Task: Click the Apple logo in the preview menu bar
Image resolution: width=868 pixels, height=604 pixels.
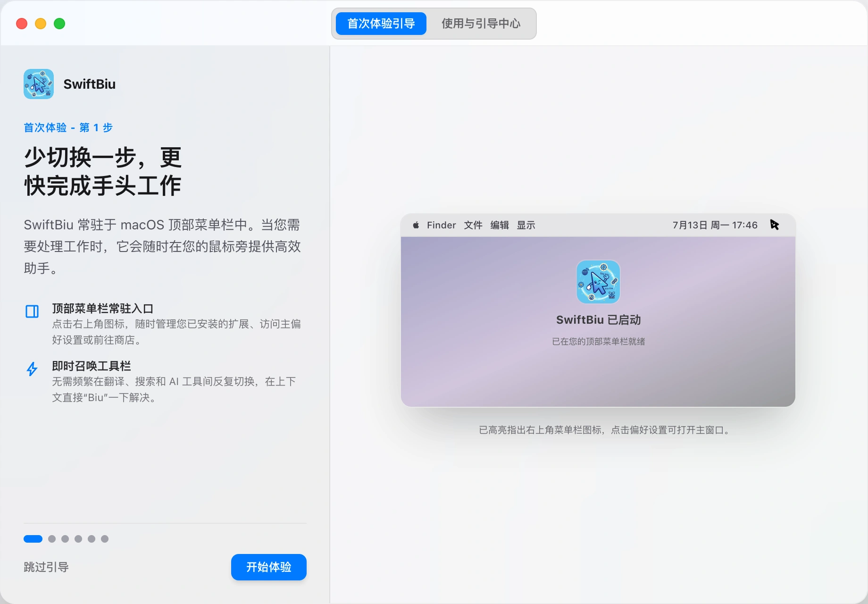Action: click(416, 225)
